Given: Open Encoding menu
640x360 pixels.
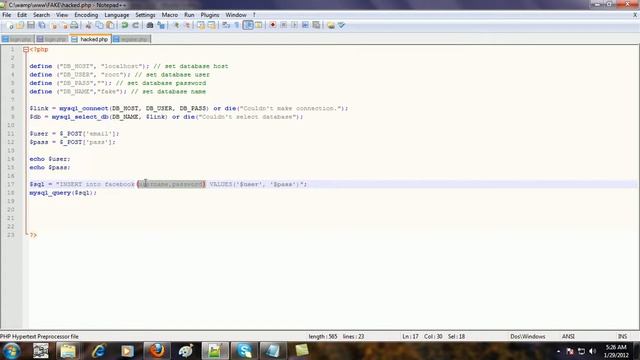Looking at the screenshot, I should [86, 15].
